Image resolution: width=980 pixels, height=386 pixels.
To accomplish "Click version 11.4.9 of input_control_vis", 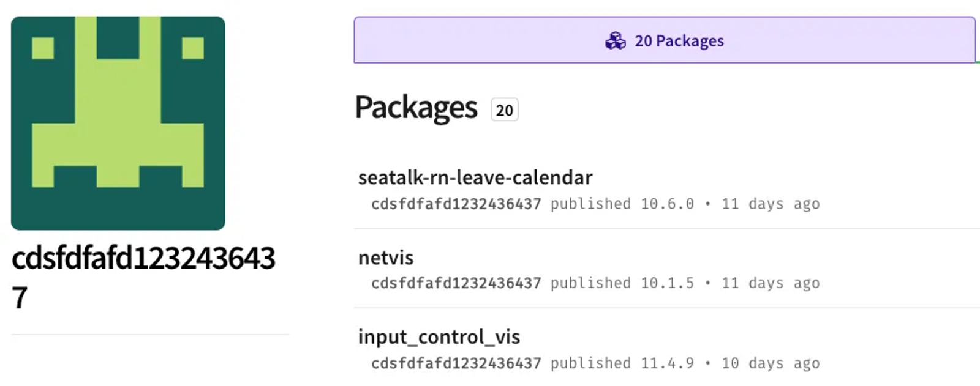I will pos(667,363).
